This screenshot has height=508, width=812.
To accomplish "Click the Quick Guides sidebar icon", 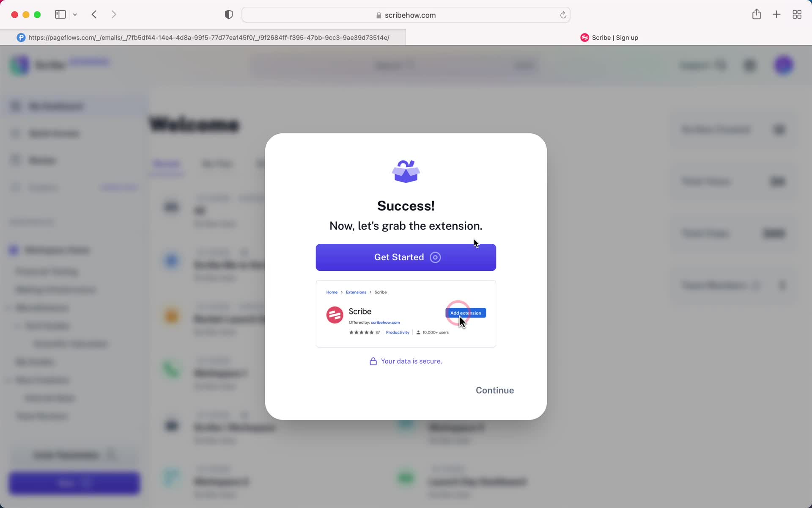I will pos(15,133).
